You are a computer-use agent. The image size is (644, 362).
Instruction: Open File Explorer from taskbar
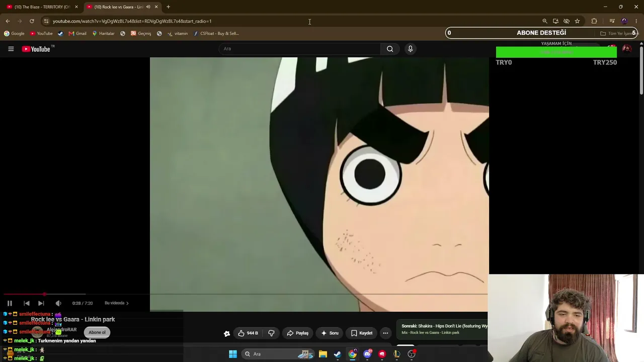[x=323, y=354]
